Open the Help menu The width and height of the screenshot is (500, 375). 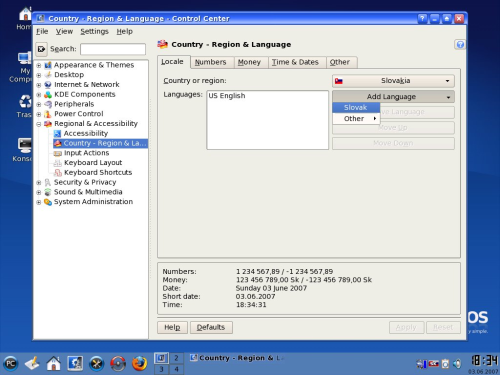click(x=125, y=31)
